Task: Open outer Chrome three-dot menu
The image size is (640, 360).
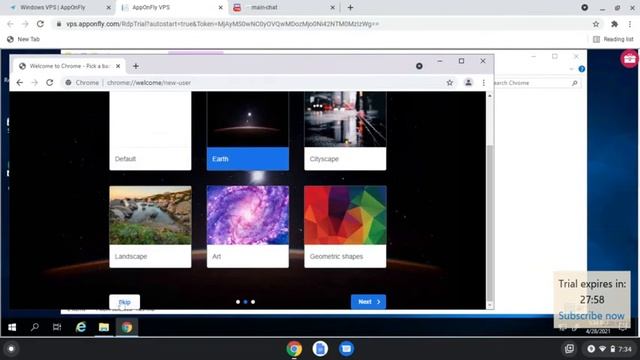Action: pos(630,24)
